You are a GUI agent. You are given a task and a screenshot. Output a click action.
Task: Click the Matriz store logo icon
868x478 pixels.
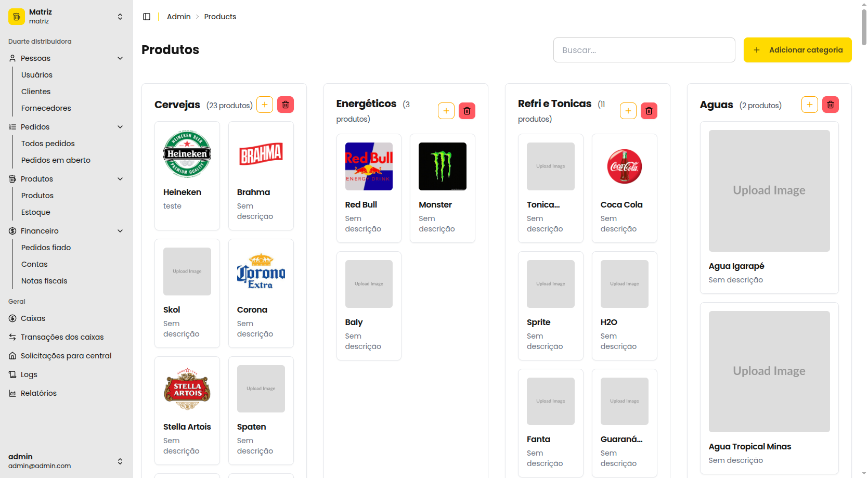click(x=17, y=17)
